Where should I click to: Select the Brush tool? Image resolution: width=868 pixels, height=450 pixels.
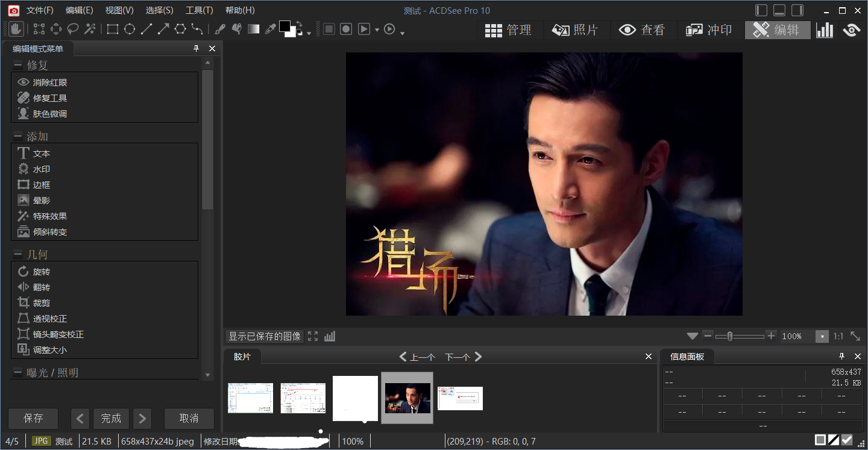point(220,29)
